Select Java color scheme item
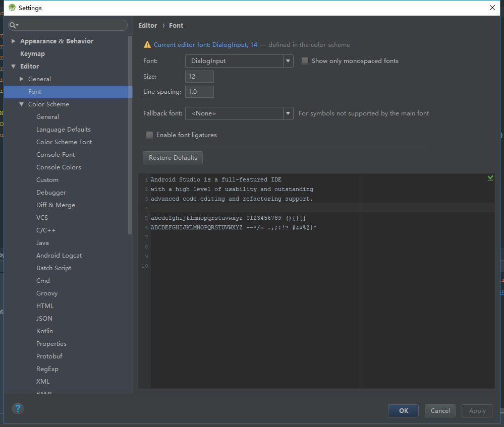The height and width of the screenshot is (427, 504). (42, 243)
